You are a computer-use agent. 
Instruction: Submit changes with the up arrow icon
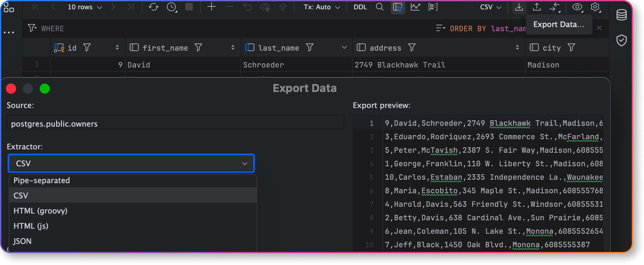pos(282,7)
